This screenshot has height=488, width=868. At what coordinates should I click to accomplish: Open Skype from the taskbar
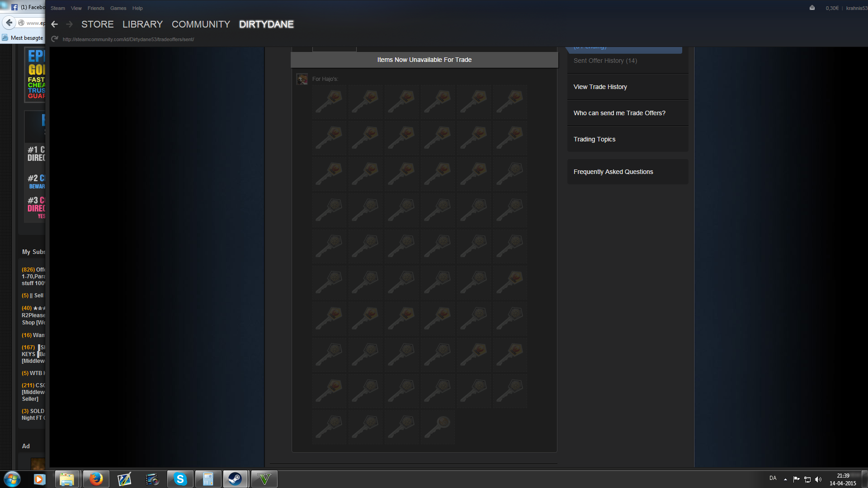[180, 479]
